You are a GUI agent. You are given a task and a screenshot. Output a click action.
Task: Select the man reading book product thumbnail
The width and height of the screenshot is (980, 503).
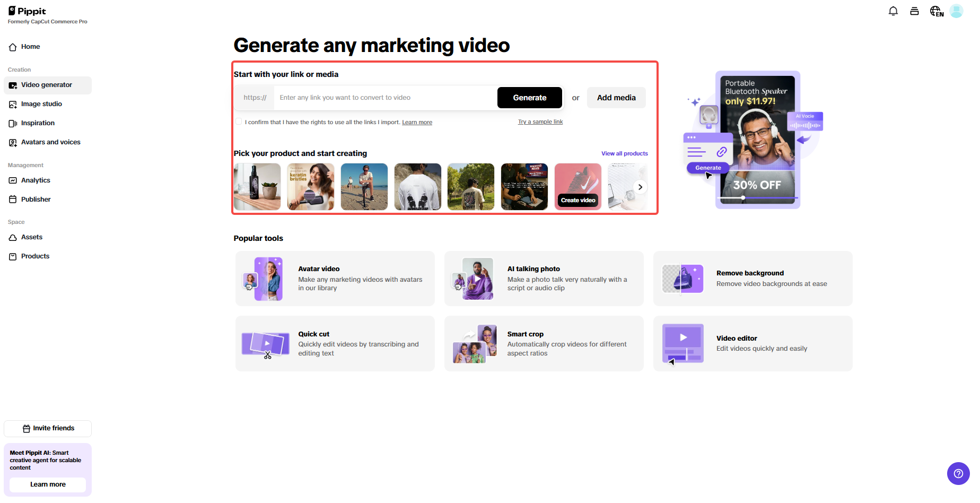click(x=524, y=187)
